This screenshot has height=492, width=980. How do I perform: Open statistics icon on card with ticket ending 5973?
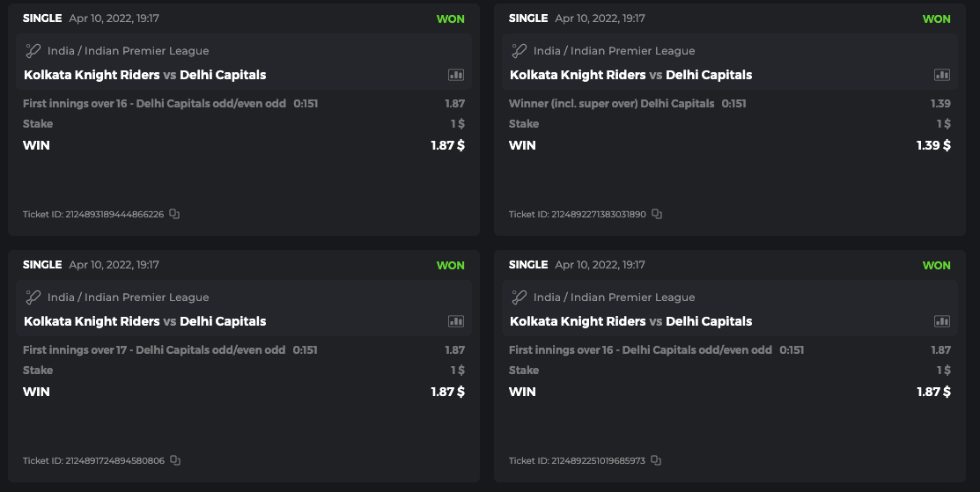[942, 321]
